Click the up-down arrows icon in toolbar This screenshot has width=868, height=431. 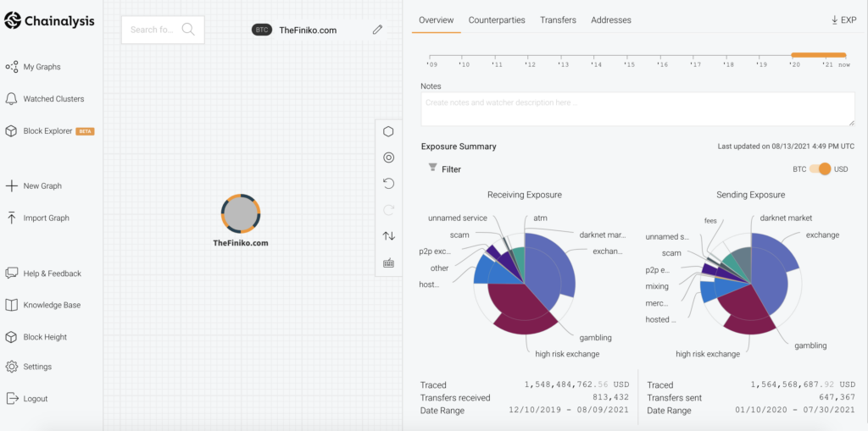(388, 236)
